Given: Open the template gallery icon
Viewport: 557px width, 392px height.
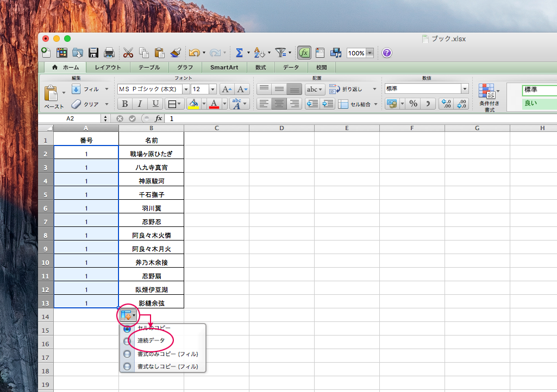Looking at the screenshot, I should click(62, 53).
